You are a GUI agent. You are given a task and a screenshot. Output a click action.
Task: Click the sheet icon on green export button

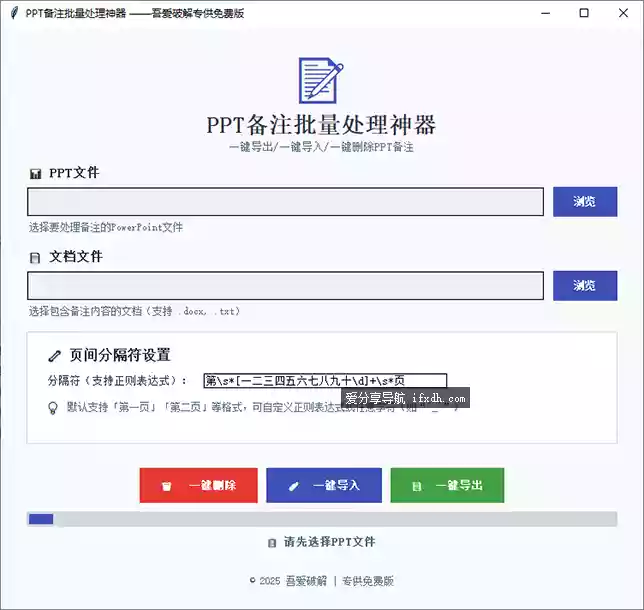point(416,486)
